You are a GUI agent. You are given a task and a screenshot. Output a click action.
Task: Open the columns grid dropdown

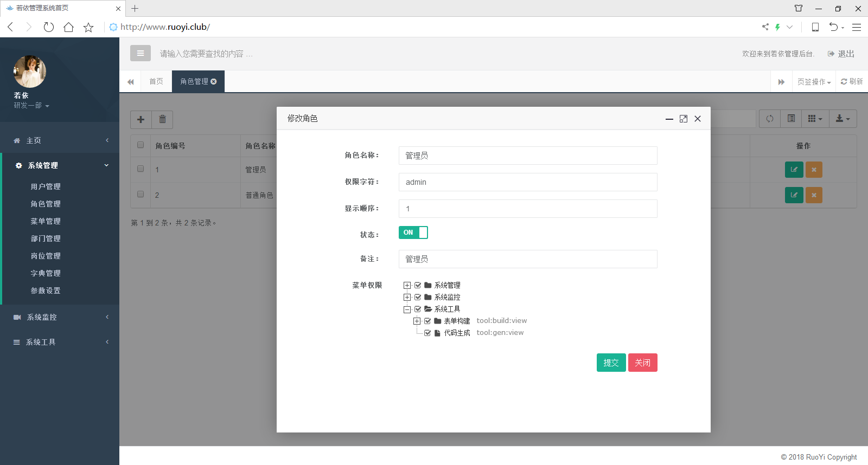(815, 119)
